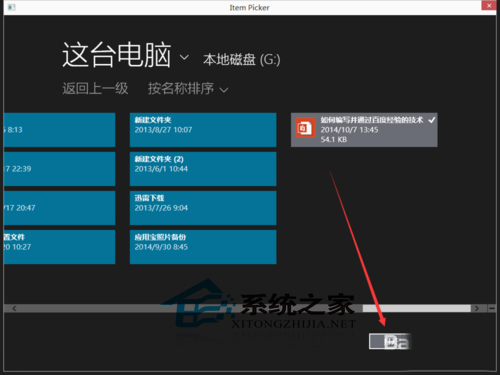500x375 pixels.
Task: Select the partially visible tile with time 8:13
Action: point(60,130)
